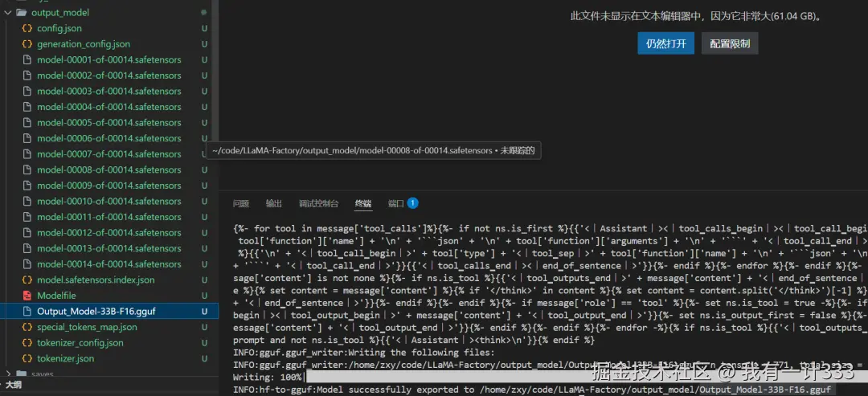Open tokenizer_config.json
Screen dimensions: 868x396
click(x=80, y=343)
